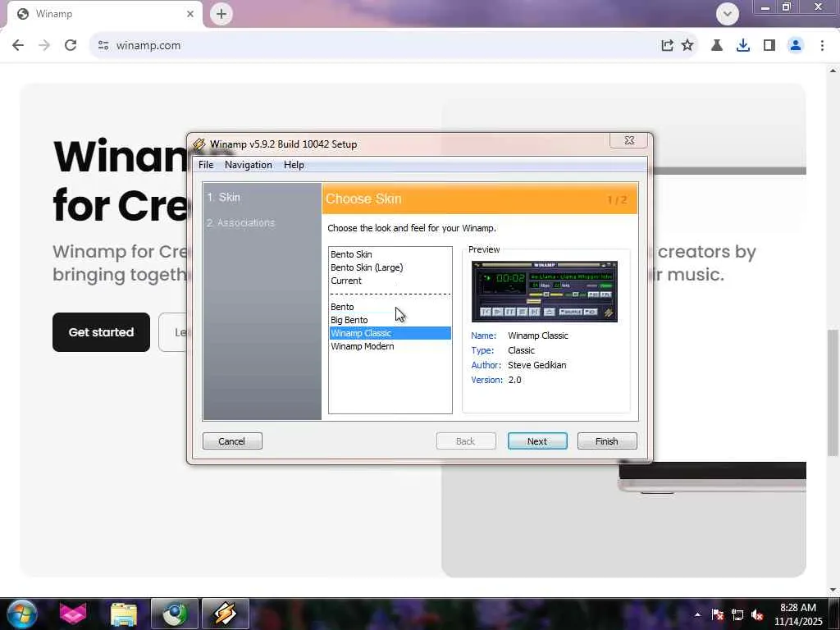Bookmark this page with the star icon
Screen dimensions: 840x630
[x=687, y=46]
